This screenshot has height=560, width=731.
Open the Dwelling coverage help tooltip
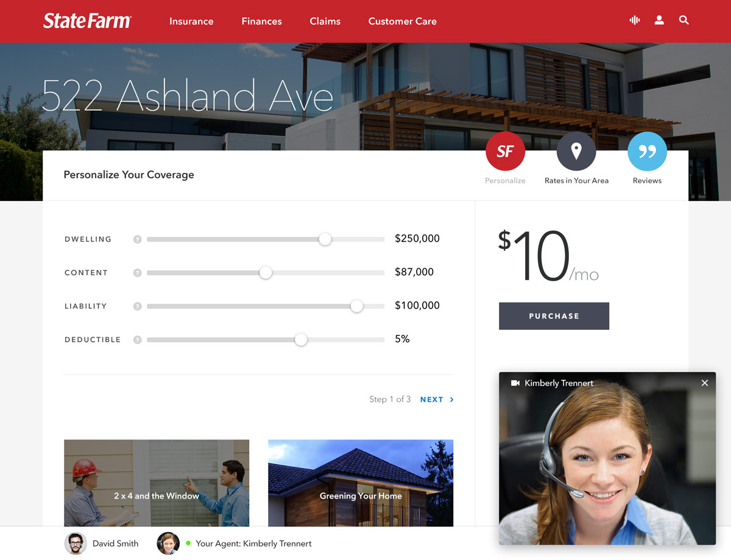pos(137,239)
